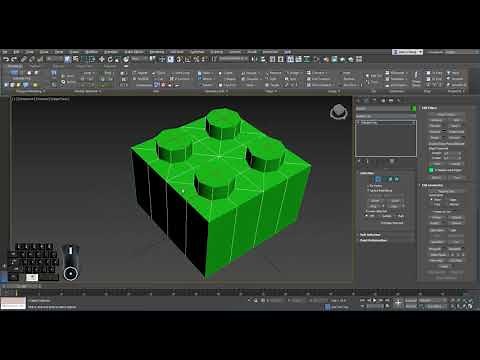
Task: Click the Play Animation button
Action: [x=375, y=300]
